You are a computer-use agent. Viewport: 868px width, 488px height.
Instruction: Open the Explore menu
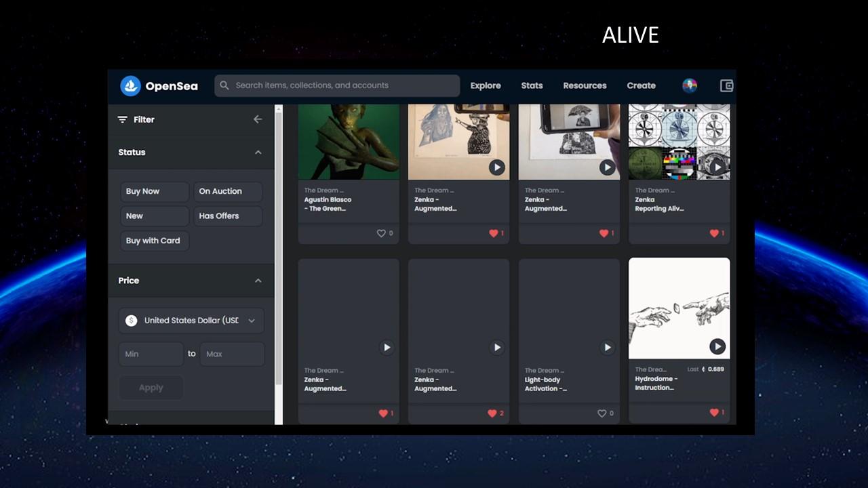tap(486, 85)
